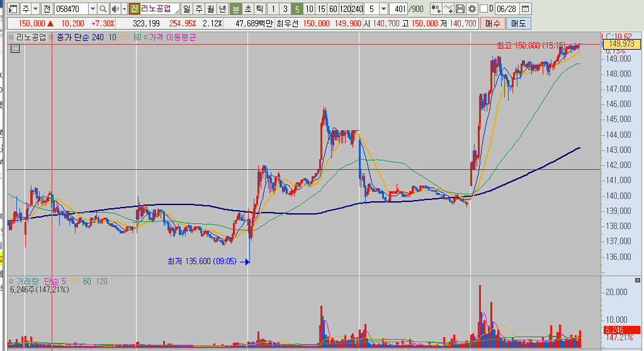This screenshot has height=351, width=644.
Task: Click the '리노공업' chart legend label
Action: coord(31,37)
